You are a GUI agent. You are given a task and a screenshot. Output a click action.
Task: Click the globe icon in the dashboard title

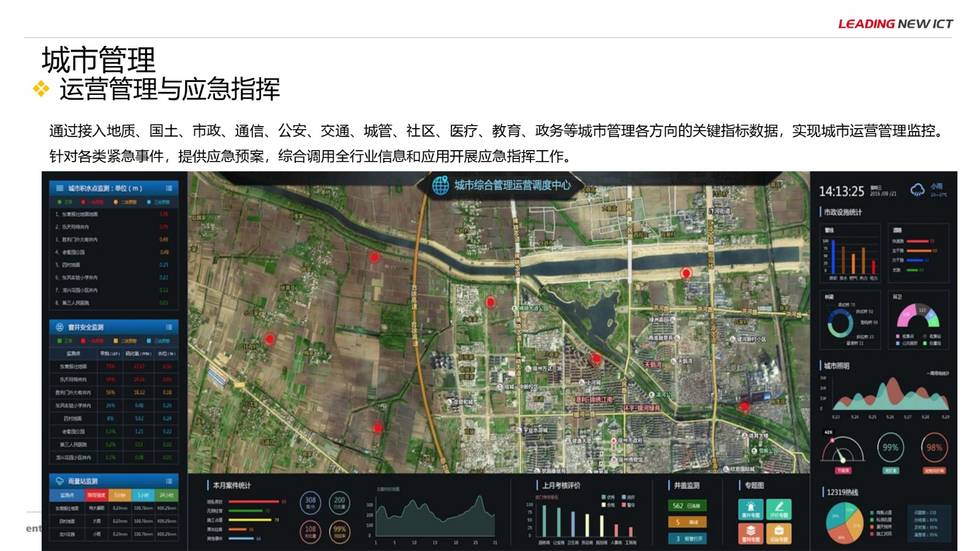pyautogui.click(x=440, y=185)
